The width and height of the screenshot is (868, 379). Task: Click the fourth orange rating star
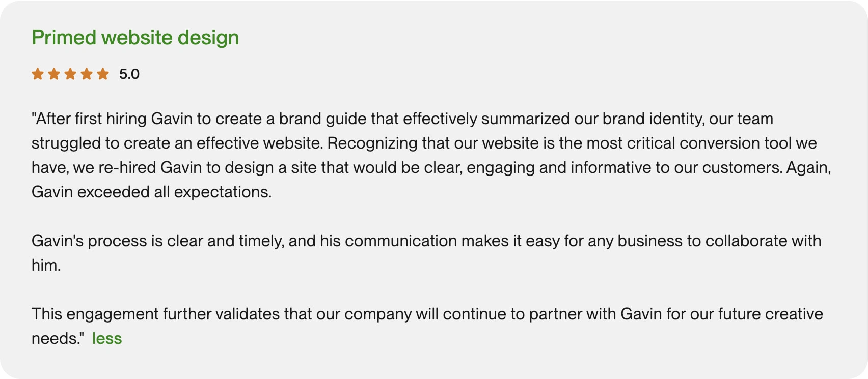click(x=87, y=74)
